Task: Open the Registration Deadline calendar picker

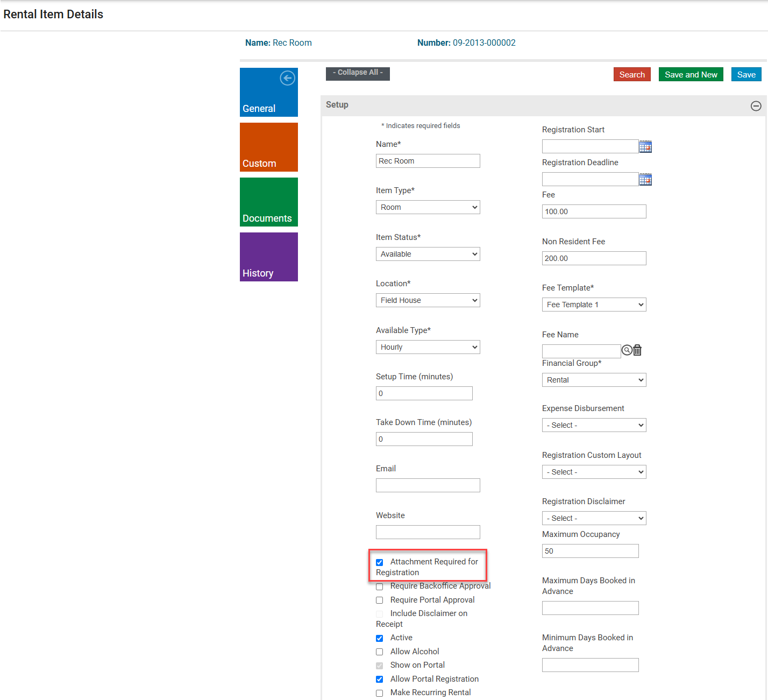Action: pyautogui.click(x=645, y=180)
